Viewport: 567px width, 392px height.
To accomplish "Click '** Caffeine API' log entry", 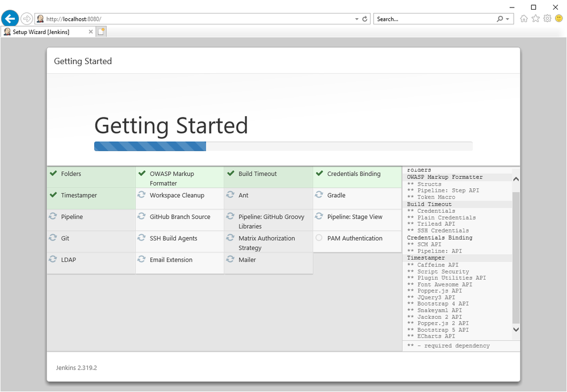I will 433,265.
